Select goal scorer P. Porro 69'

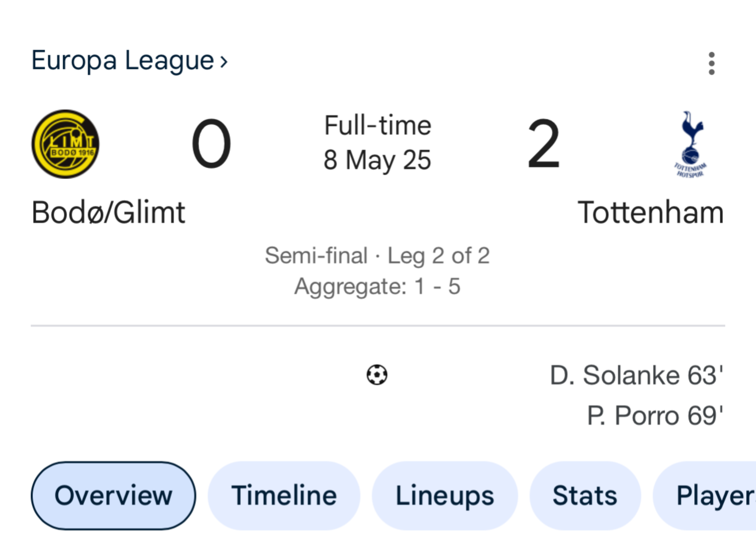pos(655,415)
